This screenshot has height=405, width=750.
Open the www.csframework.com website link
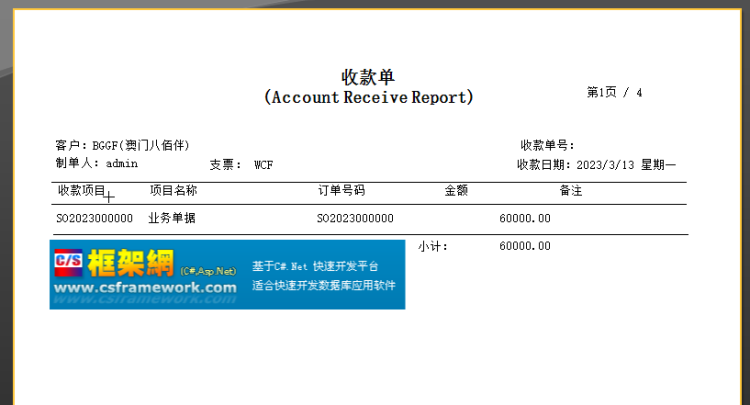coord(145,288)
